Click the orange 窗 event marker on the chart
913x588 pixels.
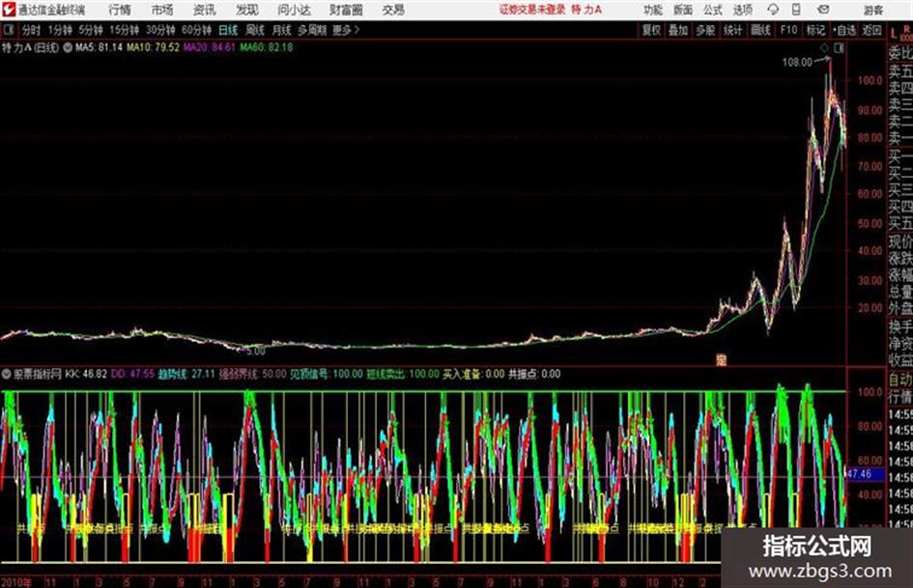(722, 360)
